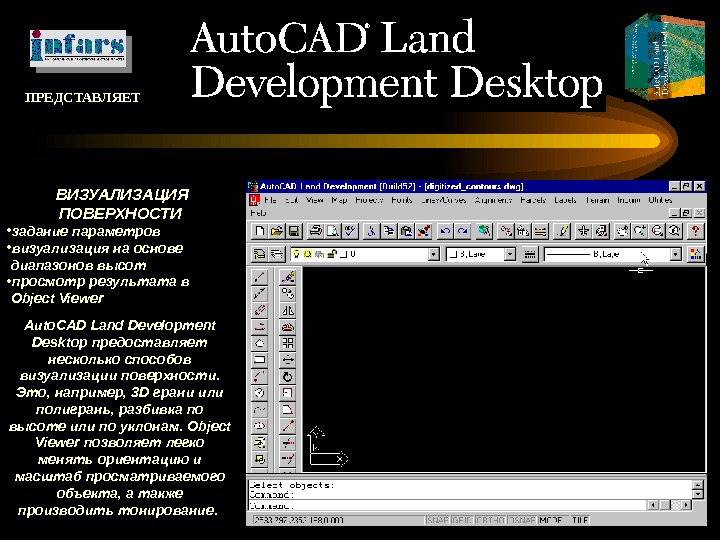Screen dimensions: 720x540
Task: Click command window scroll up arrow
Action: 698,485
